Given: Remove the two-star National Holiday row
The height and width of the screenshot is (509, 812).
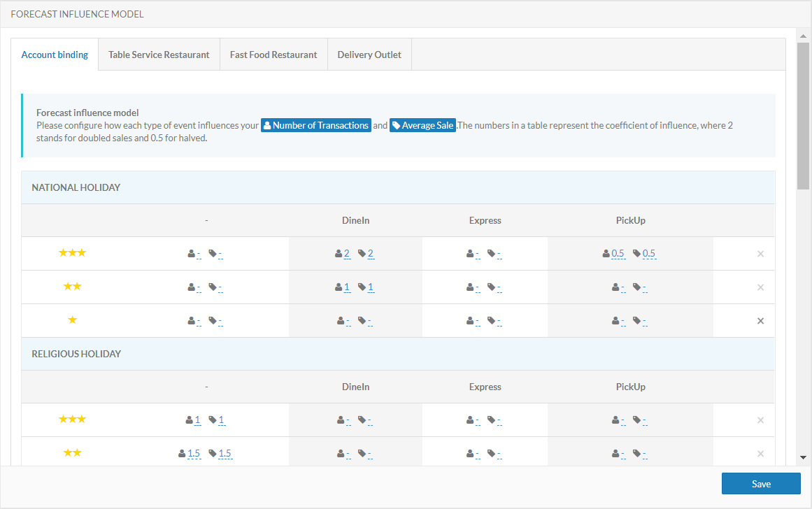Looking at the screenshot, I should [x=760, y=287].
